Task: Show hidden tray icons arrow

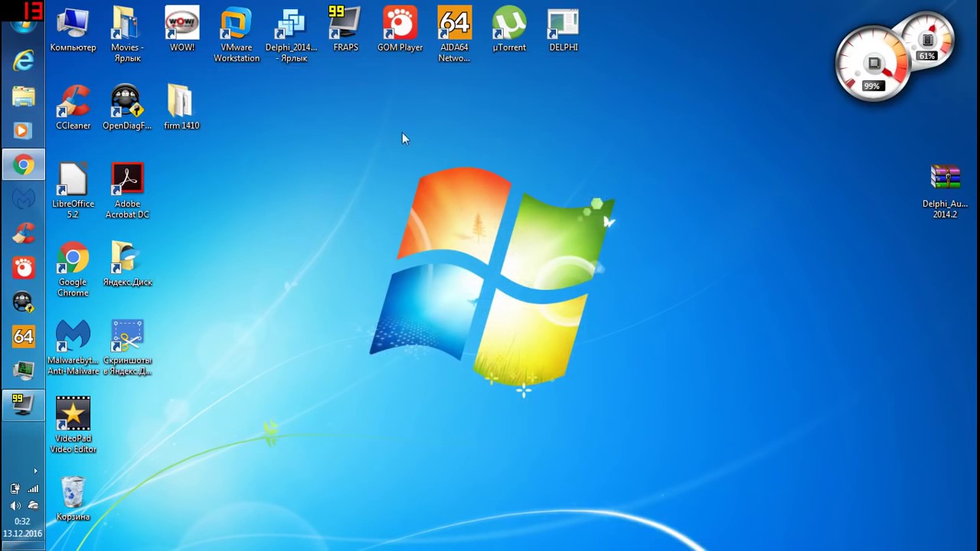Action: click(35, 471)
